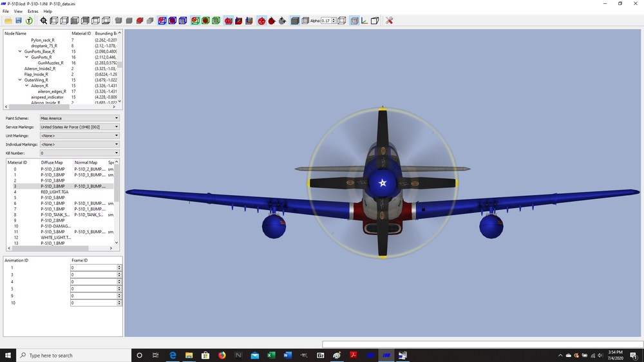The width and height of the screenshot is (644, 362).
Task: Open the File menu
Action: point(6,12)
